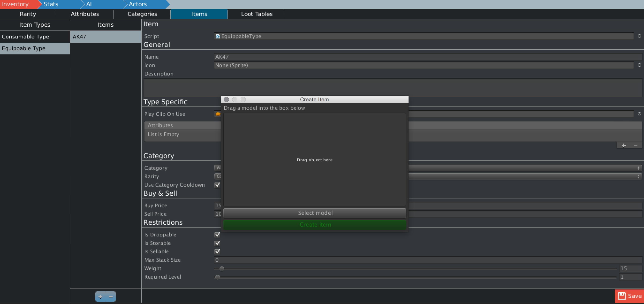Viewport: 644px width, 304px height.
Task: Open Play Clip On Use object picker
Action: point(639,114)
